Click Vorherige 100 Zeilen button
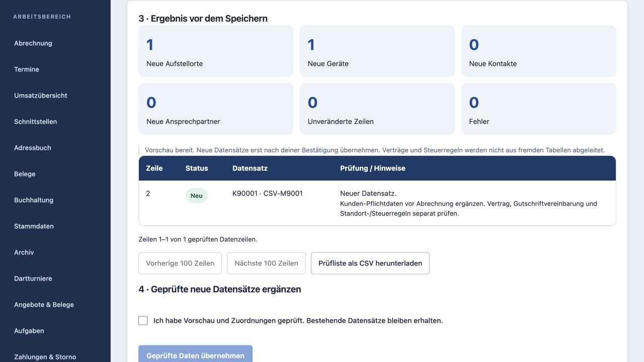The image size is (644, 362). point(180,263)
